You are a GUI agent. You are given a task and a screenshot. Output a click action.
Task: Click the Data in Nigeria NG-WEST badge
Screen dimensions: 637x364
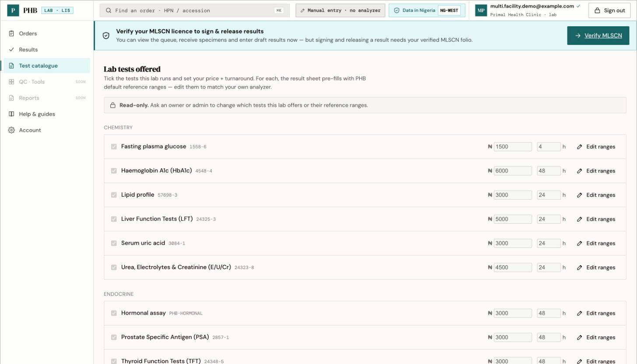click(427, 10)
